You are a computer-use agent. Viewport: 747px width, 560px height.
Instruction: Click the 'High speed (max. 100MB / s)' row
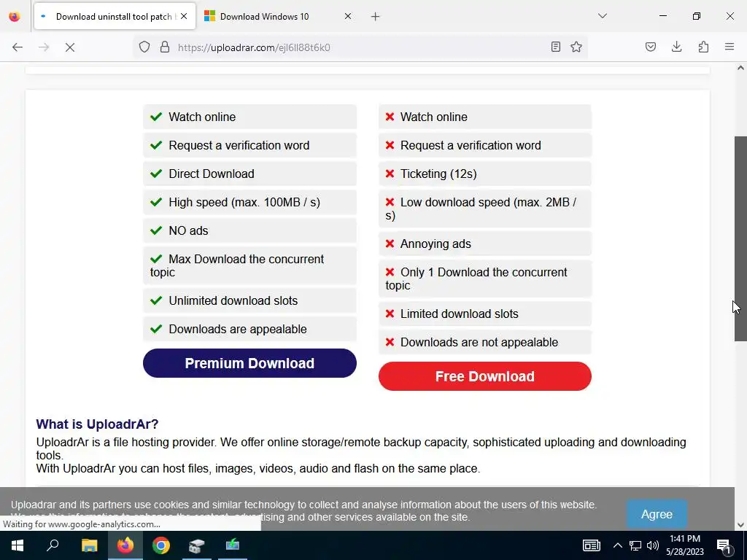coord(249,203)
